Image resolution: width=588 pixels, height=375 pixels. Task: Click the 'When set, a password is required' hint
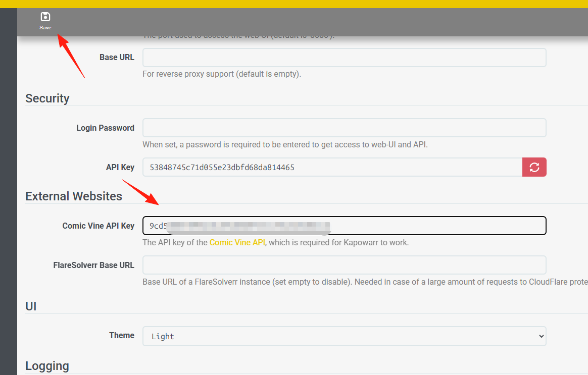click(x=285, y=145)
